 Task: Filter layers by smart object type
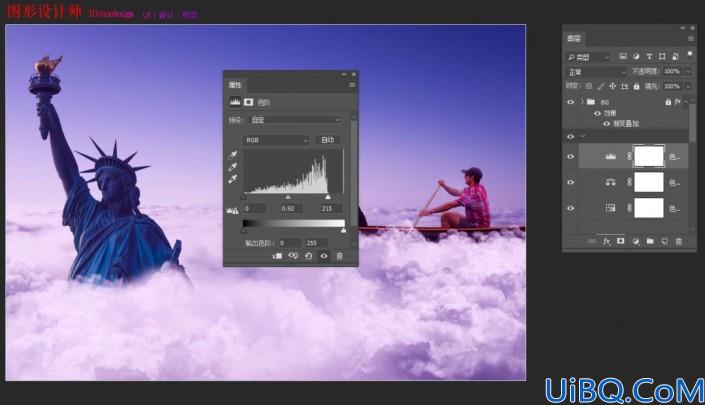(675, 56)
